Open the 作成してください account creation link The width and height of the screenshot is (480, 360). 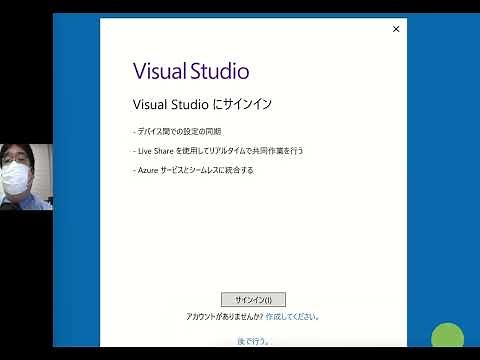pyautogui.click(x=292, y=316)
